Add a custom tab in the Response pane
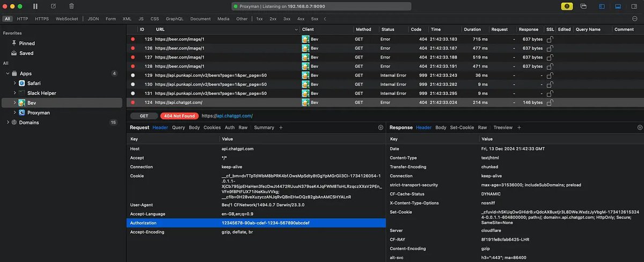The image size is (644, 262). [519, 128]
